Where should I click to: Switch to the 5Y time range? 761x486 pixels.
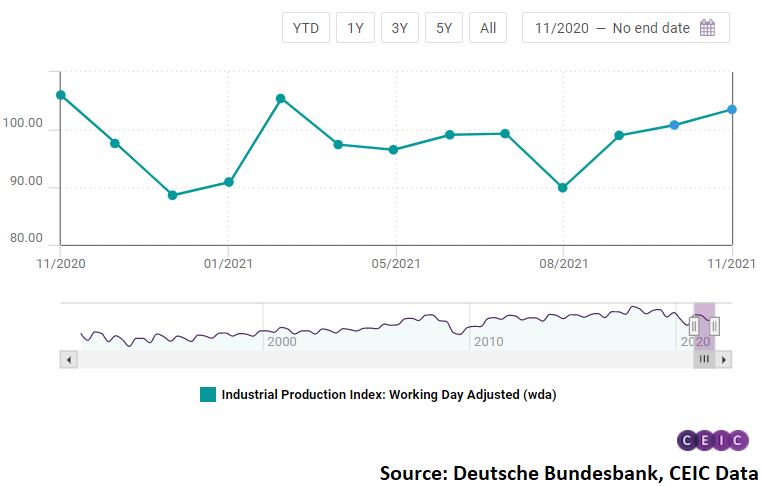point(443,28)
